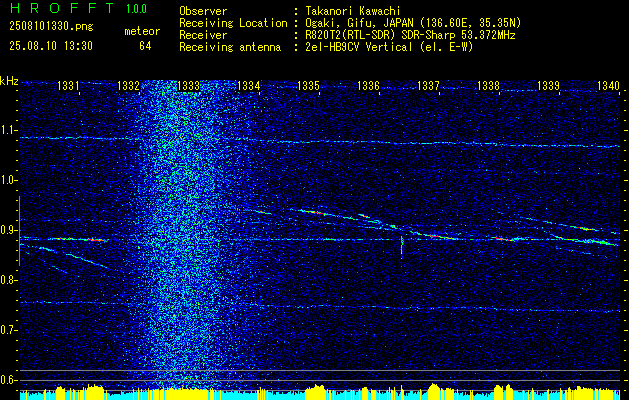Click the 1340 time axis marker
The height and width of the screenshot is (400, 629).
click(609, 85)
